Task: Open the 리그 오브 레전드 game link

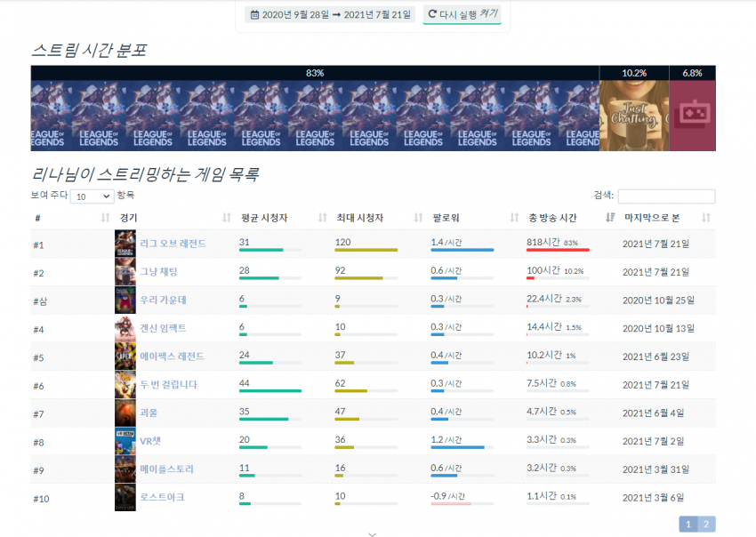Action: click(x=173, y=244)
